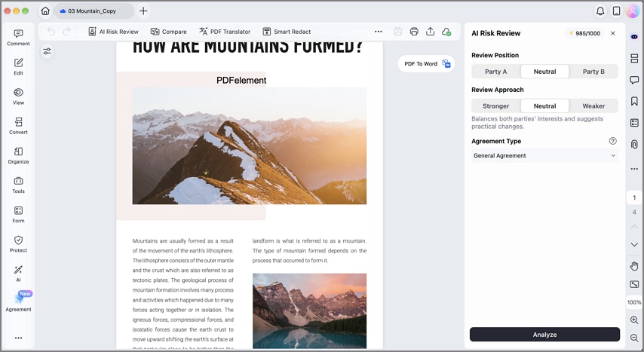The width and height of the screenshot is (644, 352).
Task: Open the user profile avatar
Action: pyautogui.click(x=633, y=11)
